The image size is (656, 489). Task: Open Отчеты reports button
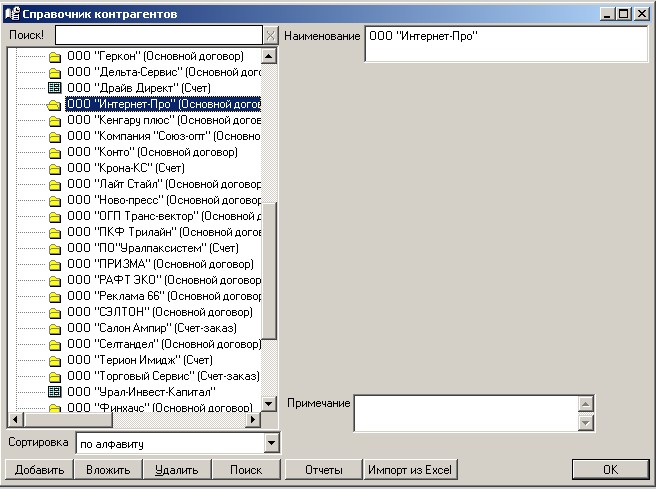coord(322,469)
